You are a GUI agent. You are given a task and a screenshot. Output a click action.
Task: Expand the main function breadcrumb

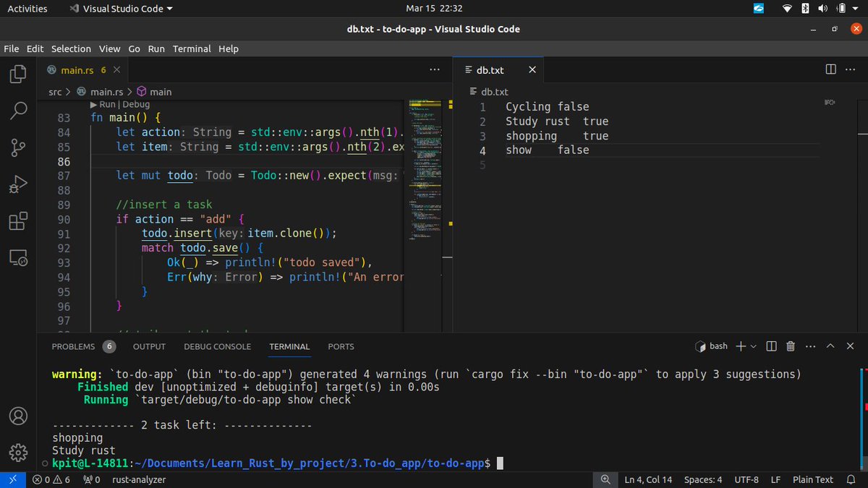[x=154, y=92]
